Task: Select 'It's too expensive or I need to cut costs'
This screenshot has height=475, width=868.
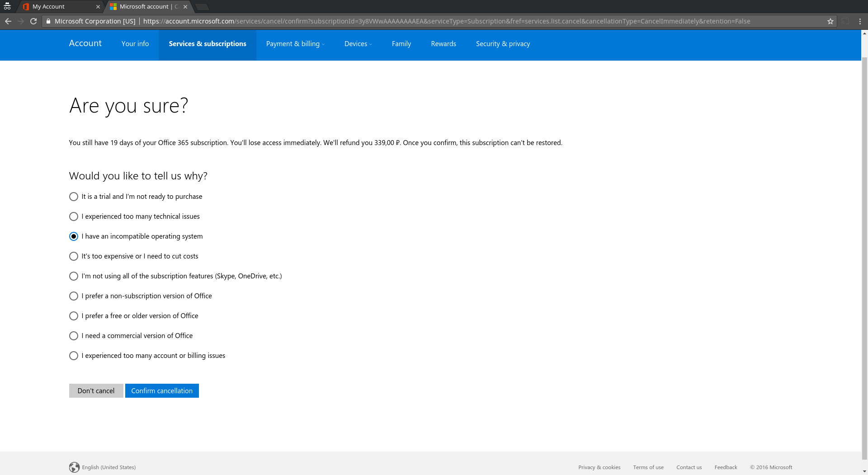Action: (73, 256)
